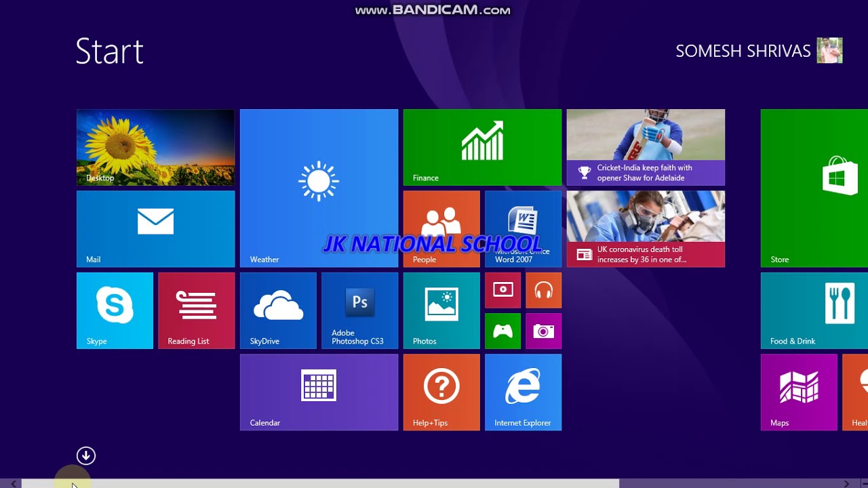Click the scrollbar left arrow
This screenshot has width=868, height=488.
point(13,484)
